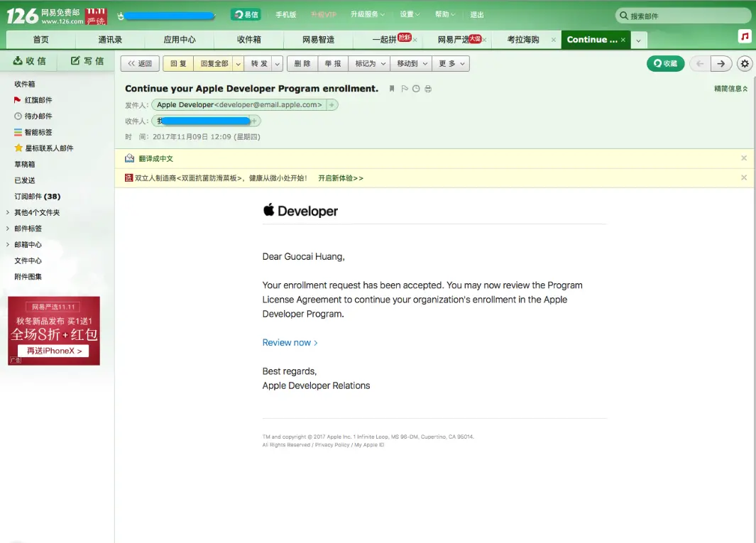Open the 标记为 dropdown
The width and height of the screenshot is (756, 543).
point(370,64)
